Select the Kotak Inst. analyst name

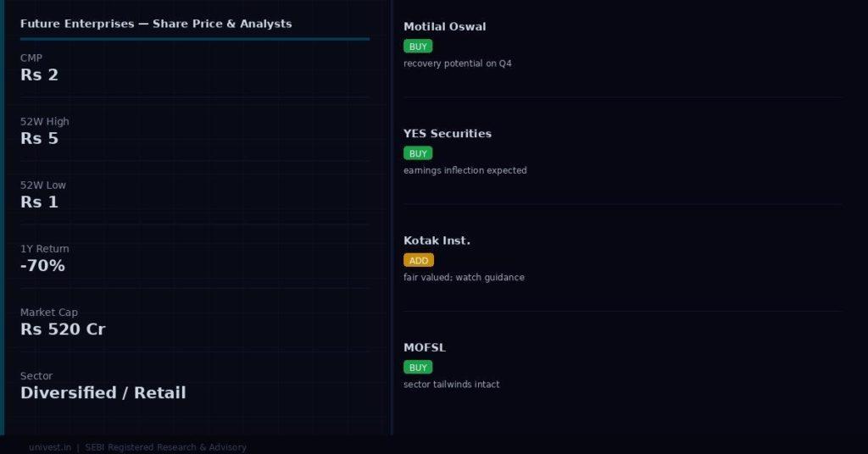tap(437, 241)
